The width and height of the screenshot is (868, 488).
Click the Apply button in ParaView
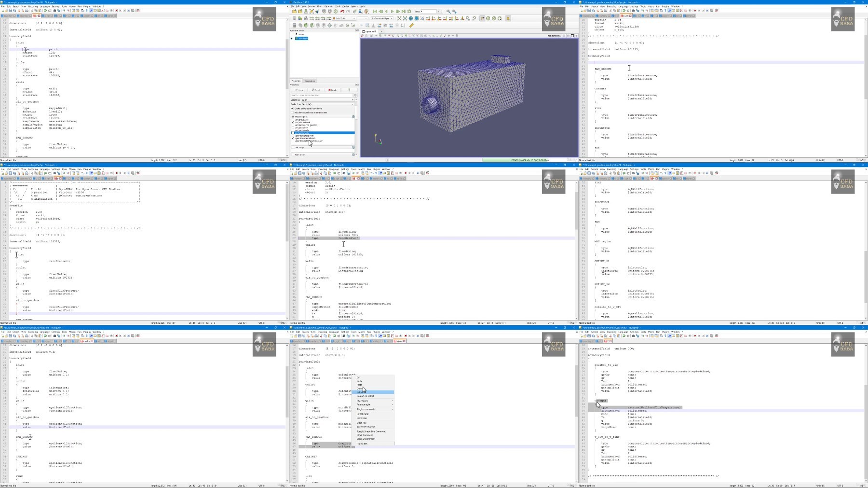point(299,90)
